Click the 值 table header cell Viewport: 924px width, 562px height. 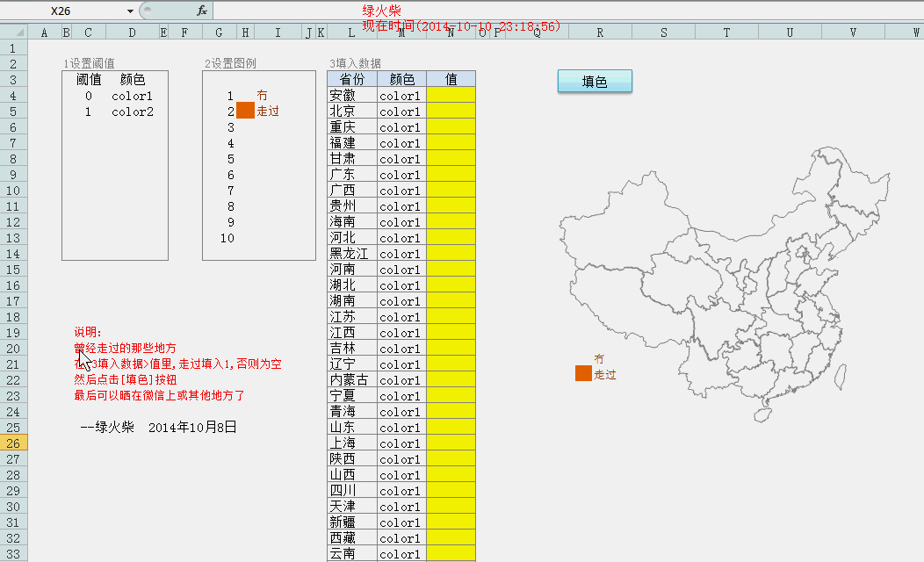pyautogui.click(x=451, y=79)
